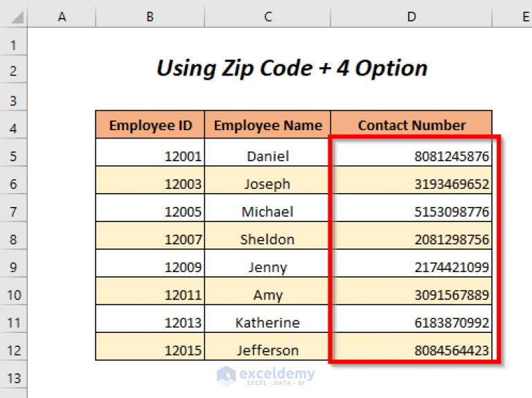Select the 'Contact Number' header cell

click(x=411, y=125)
